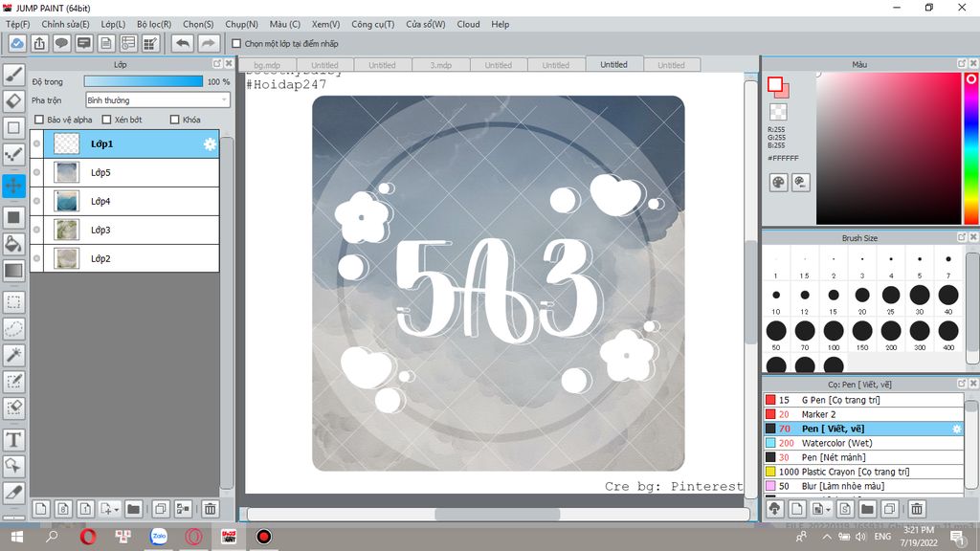Click the Redo arrow
Image resolution: width=980 pixels, height=551 pixels.
coord(209,43)
